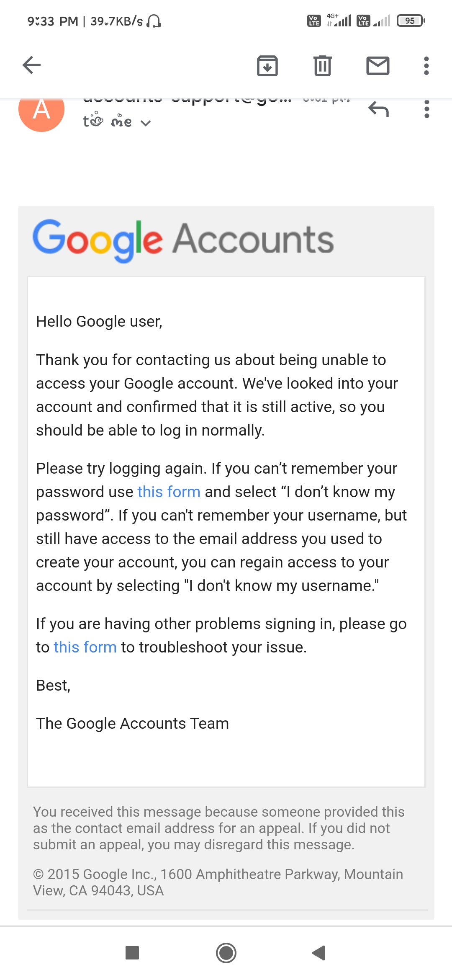Screen dimensions: 452x980
Task: Open the top-right overflow menu
Action: tap(426, 65)
